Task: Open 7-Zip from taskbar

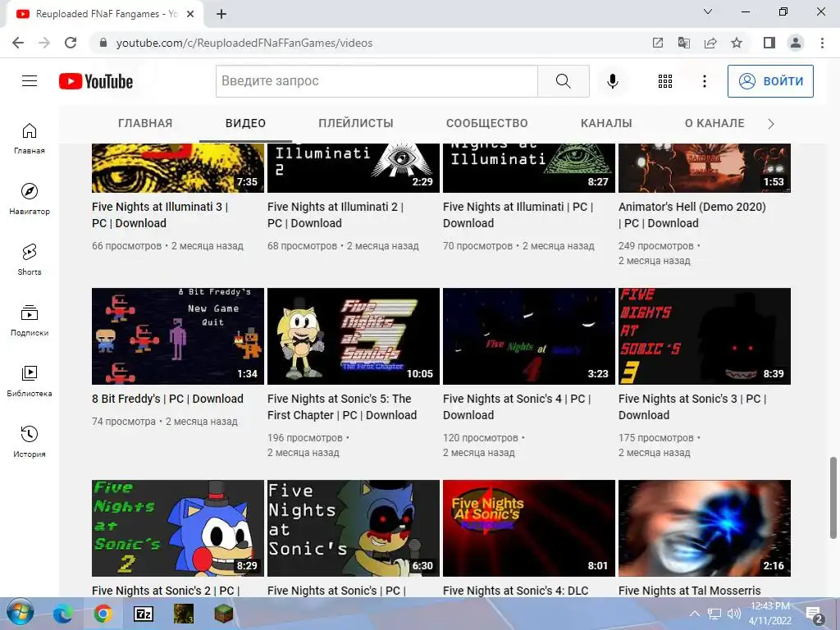Action: (x=143, y=614)
